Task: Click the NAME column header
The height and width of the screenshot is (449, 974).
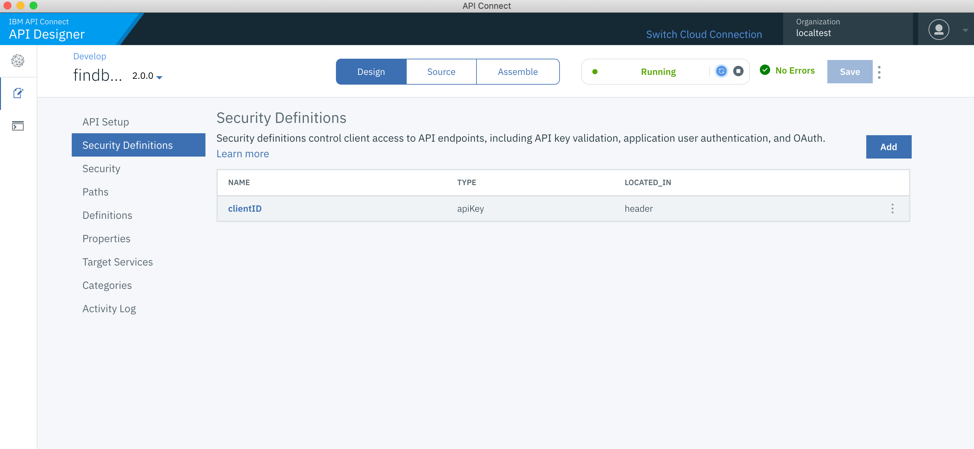Action: 239,183
